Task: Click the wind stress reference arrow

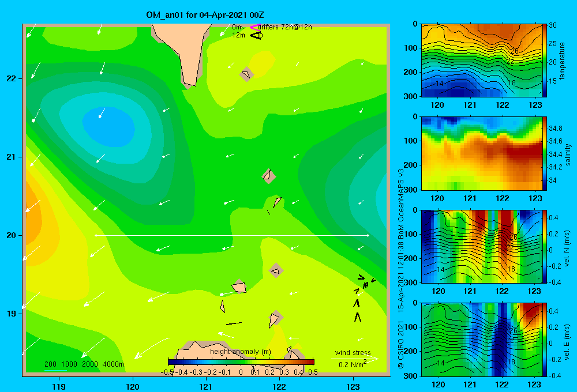Action: [x=355, y=359]
